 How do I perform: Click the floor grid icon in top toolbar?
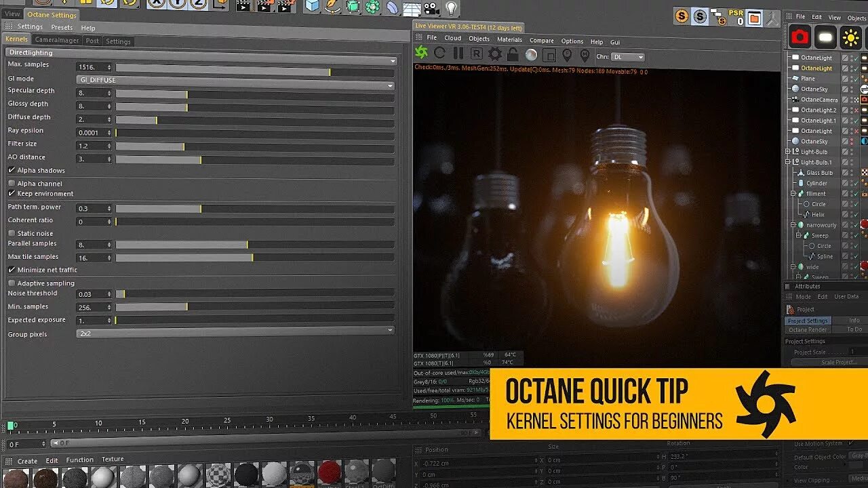(412, 8)
